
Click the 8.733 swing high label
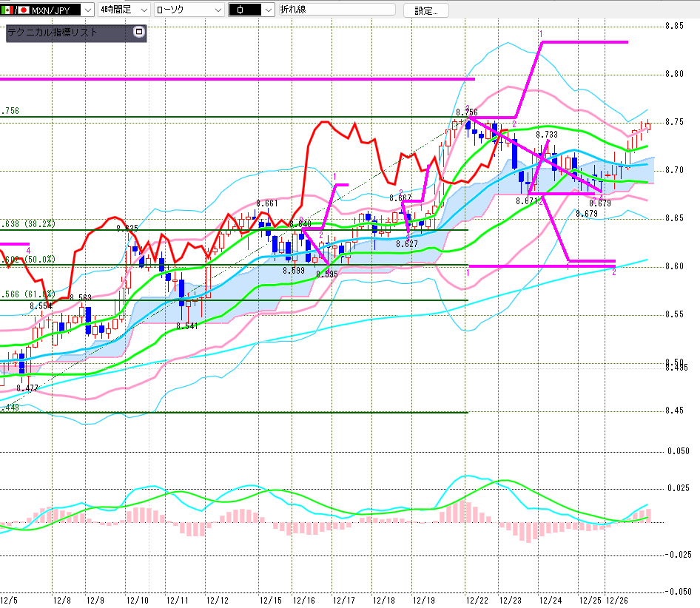546,135
